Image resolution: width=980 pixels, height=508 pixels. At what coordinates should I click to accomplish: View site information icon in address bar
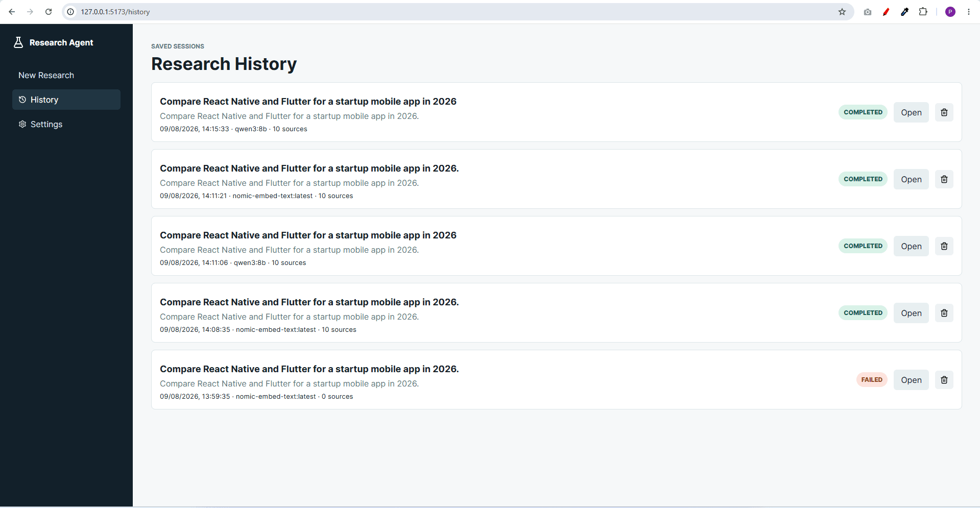(x=70, y=12)
